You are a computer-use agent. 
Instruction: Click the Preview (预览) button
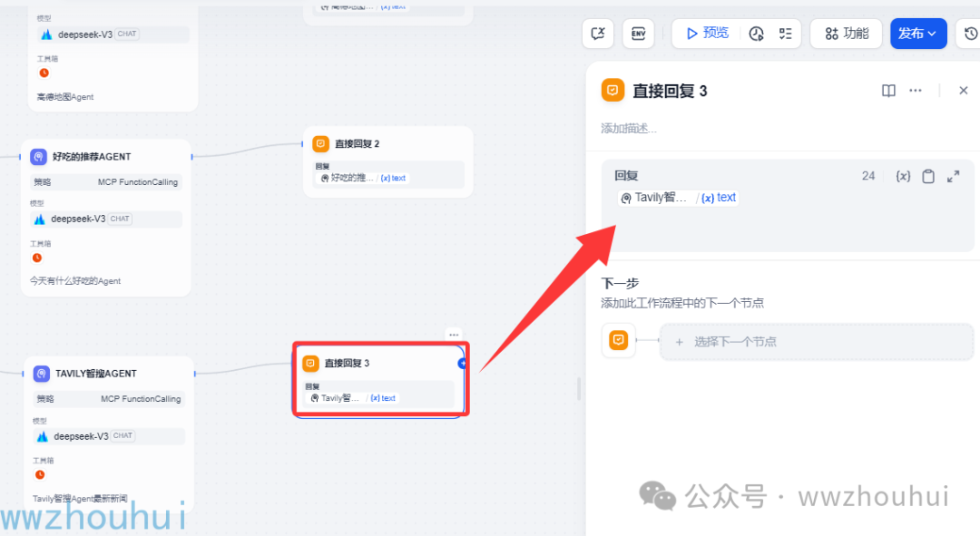[708, 34]
